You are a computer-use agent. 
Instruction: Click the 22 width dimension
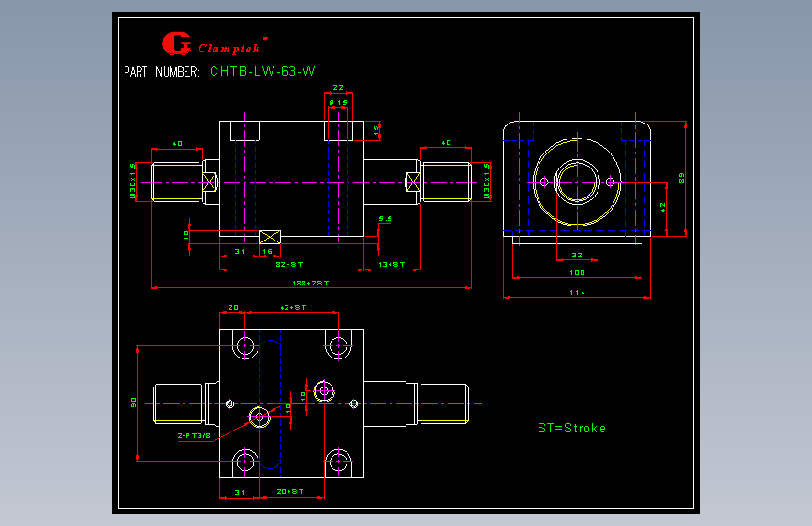pos(338,87)
